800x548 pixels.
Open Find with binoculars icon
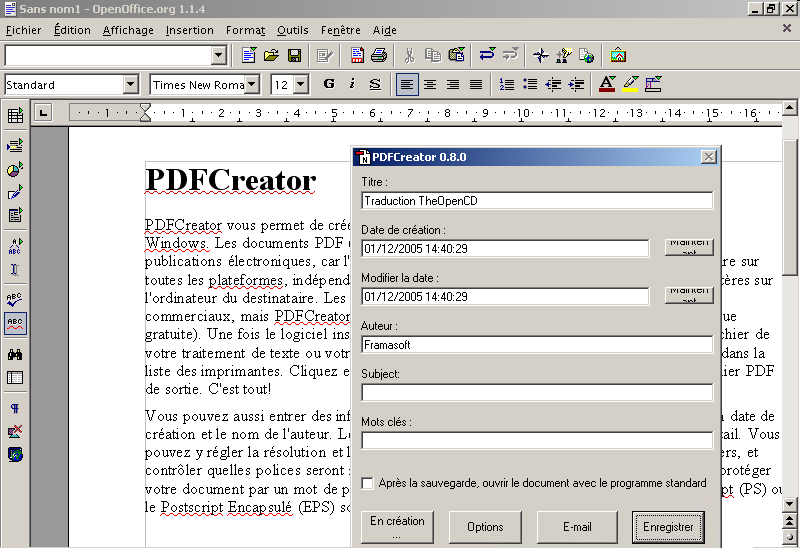(15, 354)
